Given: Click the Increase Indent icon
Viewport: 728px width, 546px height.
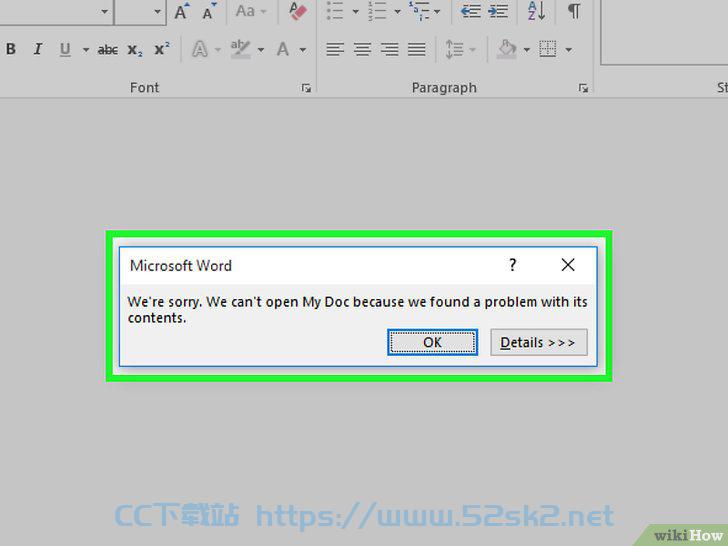Looking at the screenshot, I should 498,11.
